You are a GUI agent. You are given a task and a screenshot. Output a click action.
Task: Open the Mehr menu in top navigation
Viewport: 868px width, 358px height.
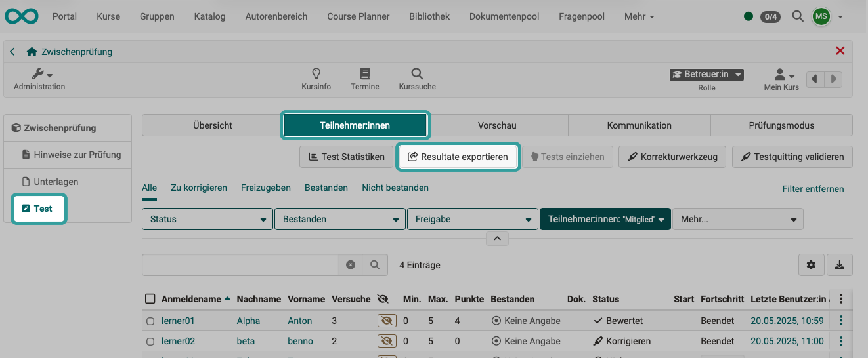click(640, 16)
